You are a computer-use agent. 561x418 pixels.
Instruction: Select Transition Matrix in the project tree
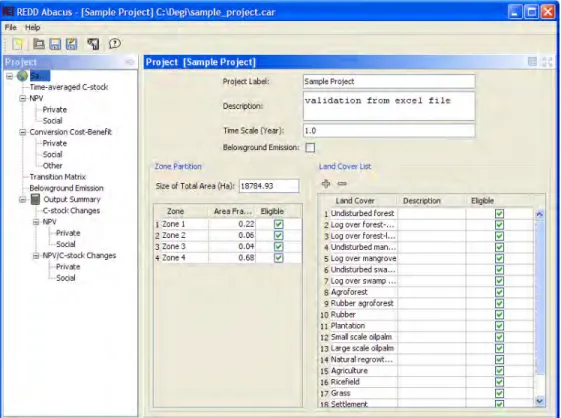58,177
